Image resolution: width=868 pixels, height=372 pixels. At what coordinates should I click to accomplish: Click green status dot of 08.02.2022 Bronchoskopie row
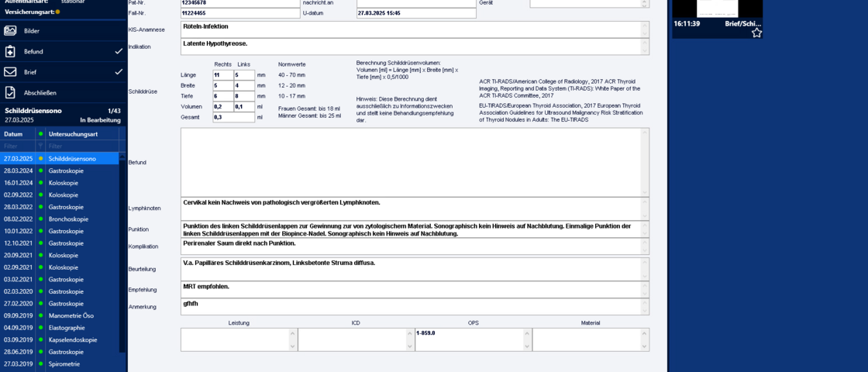[40, 219]
